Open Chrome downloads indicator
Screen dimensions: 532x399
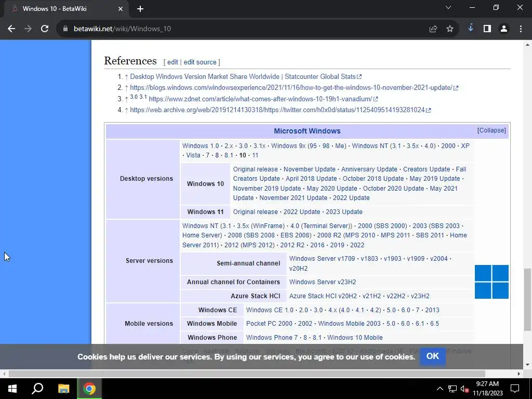471,29
